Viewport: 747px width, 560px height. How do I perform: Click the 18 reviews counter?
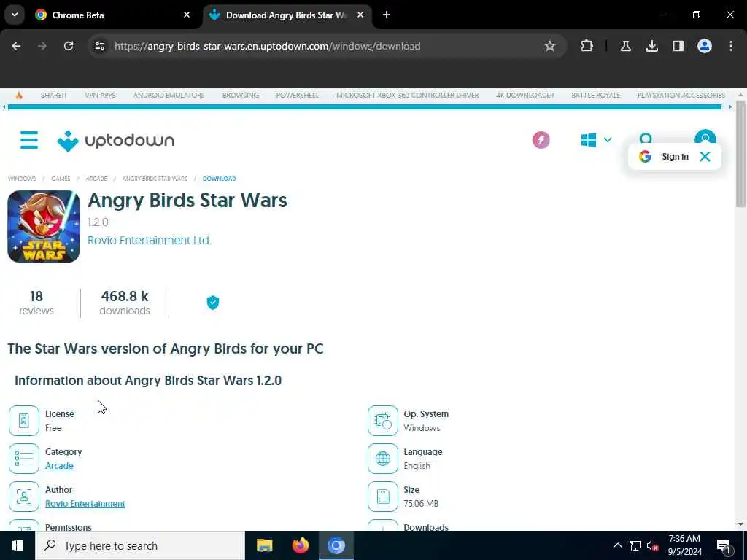tap(36, 303)
